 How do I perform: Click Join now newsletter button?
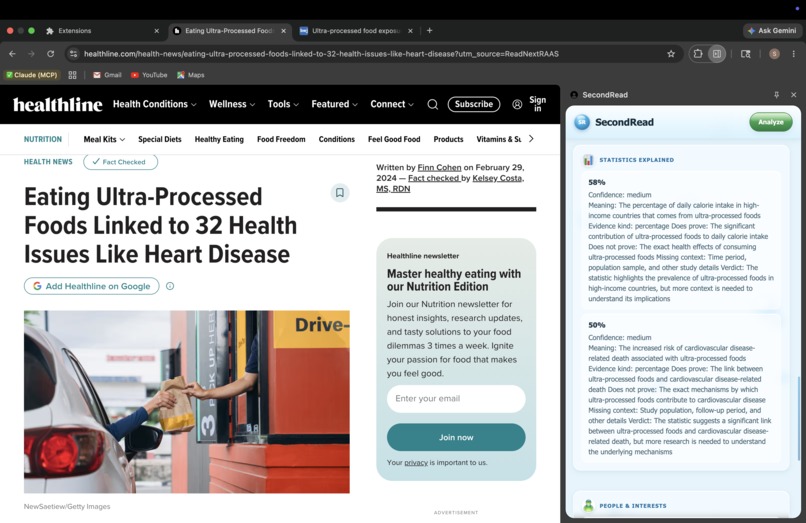click(x=456, y=437)
